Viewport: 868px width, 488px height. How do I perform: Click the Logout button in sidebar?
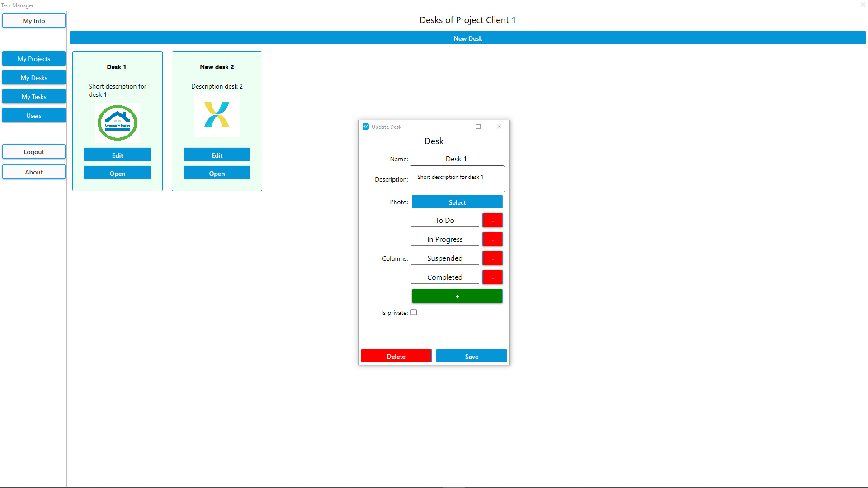click(x=33, y=151)
